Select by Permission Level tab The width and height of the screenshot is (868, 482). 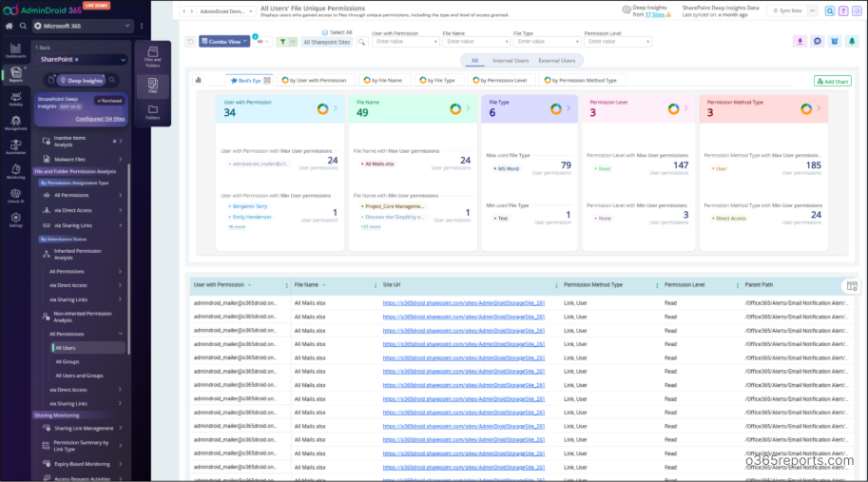tap(500, 80)
